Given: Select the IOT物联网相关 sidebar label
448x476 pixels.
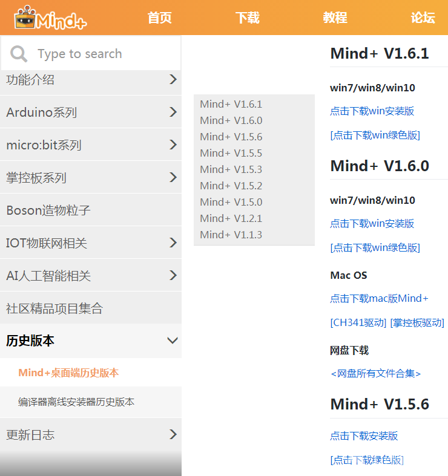Looking at the screenshot, I should pyautogui.click(x=47, y=243).
